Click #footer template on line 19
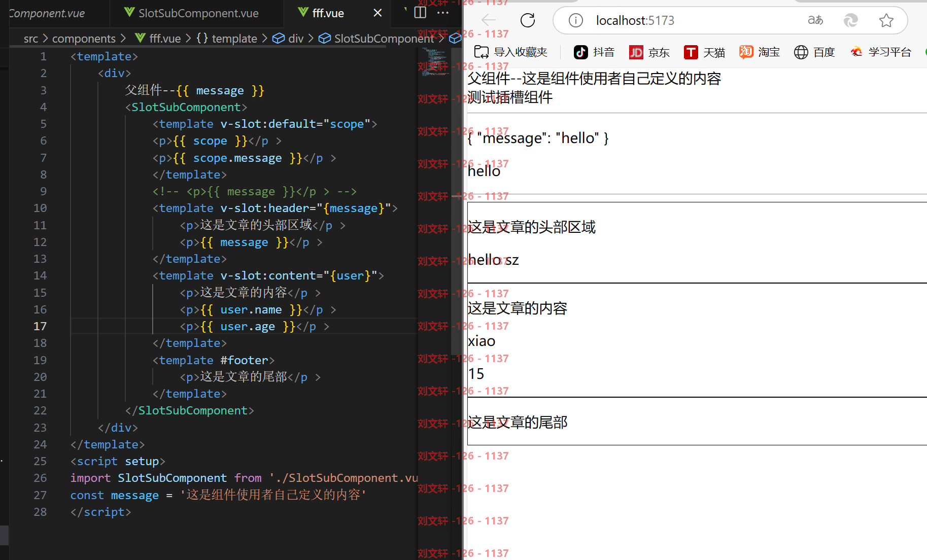 [x=214, y=360]
